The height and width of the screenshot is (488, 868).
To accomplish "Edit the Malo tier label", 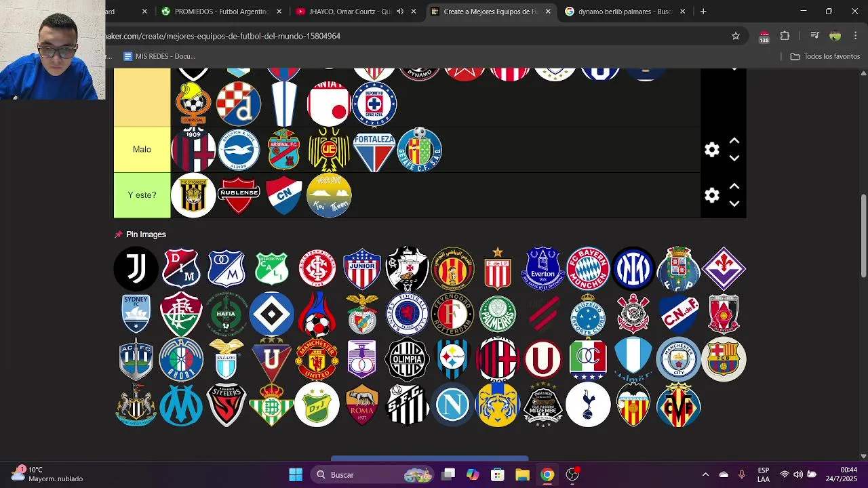I will (x=142, y=150).
